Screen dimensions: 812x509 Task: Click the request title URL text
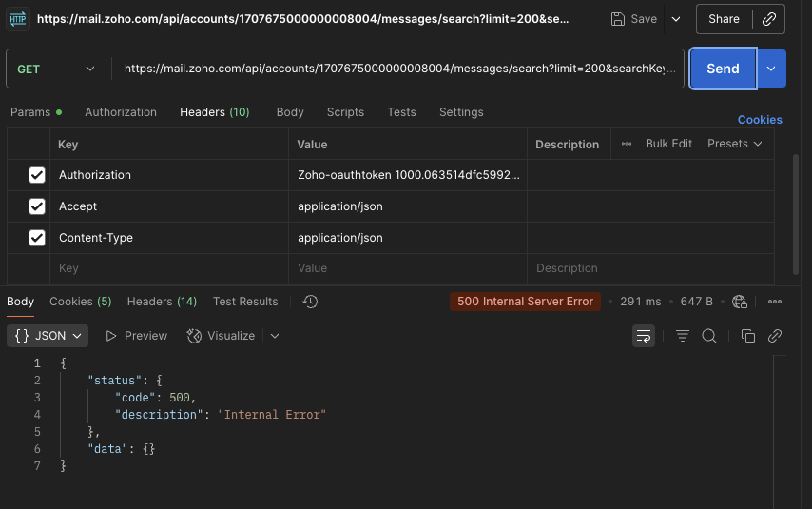[303, 19]
